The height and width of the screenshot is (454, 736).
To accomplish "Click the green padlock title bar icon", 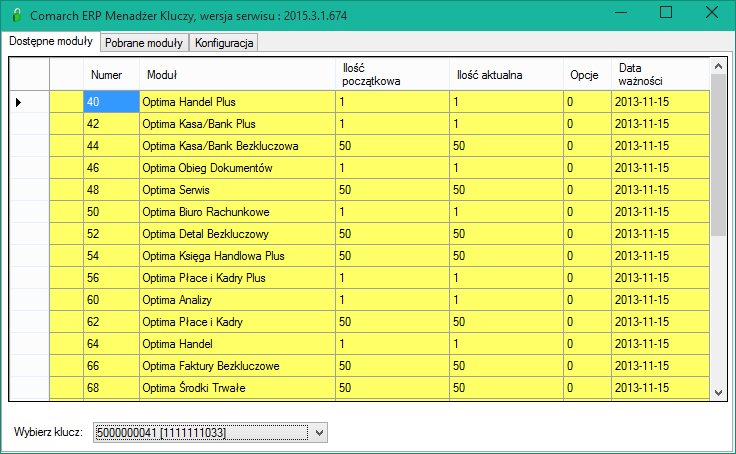I will pos(17,15).
